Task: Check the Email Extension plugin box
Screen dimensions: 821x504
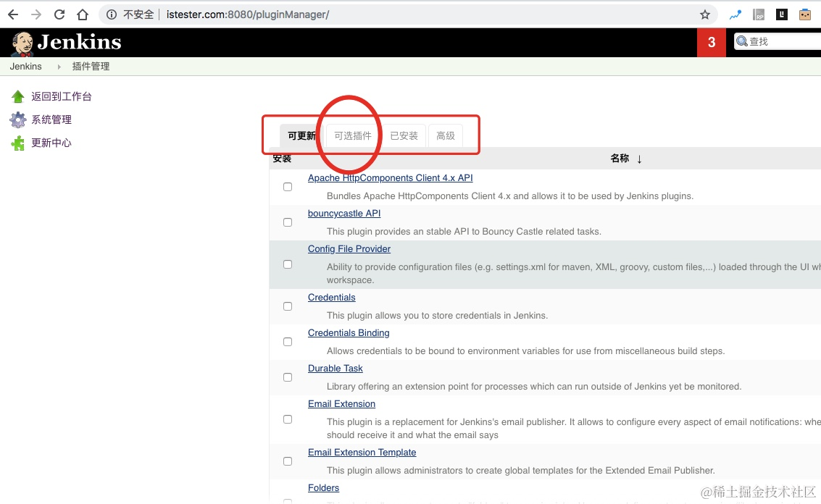Action: pos(288,419)
